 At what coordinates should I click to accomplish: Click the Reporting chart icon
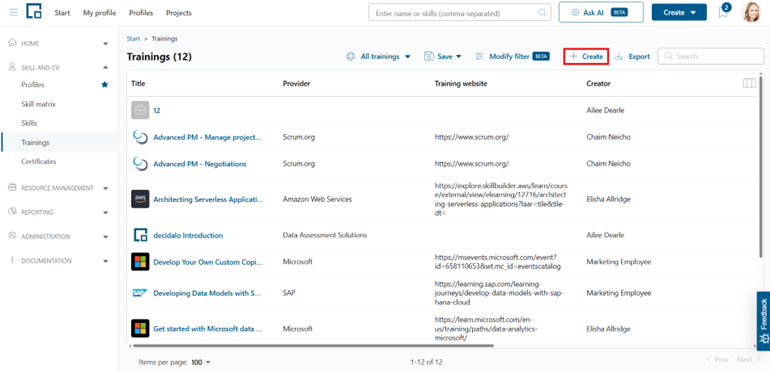(x=13, y=212)
